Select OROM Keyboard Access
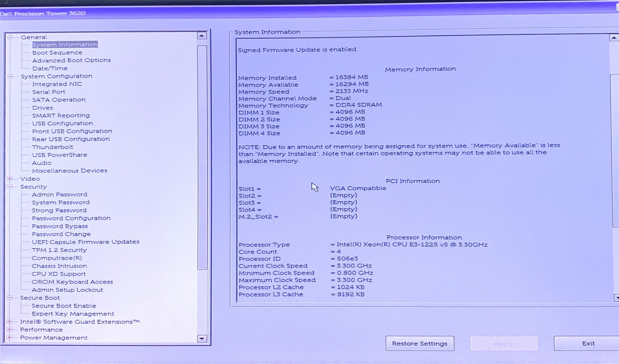Screen dimensions: 619x364 [72, 282]
